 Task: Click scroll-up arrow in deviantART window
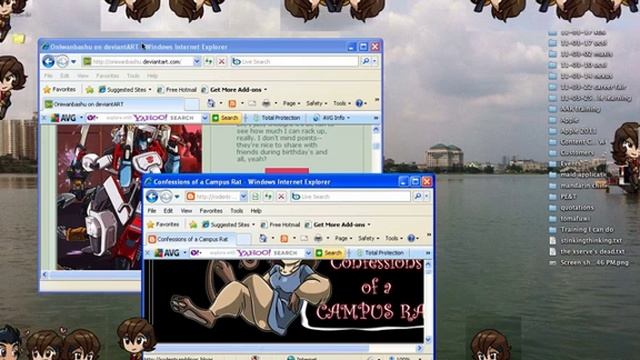click(376, 130)
